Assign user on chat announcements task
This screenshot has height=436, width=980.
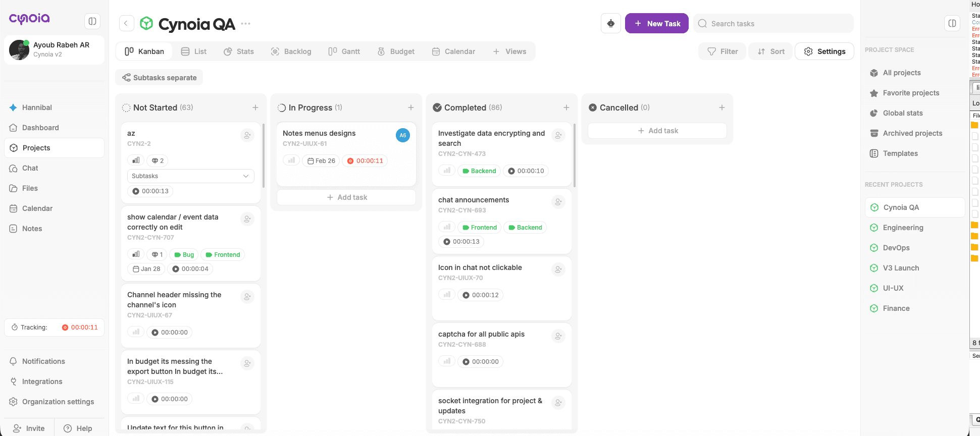pyautogui.click(x=558, y=202)
